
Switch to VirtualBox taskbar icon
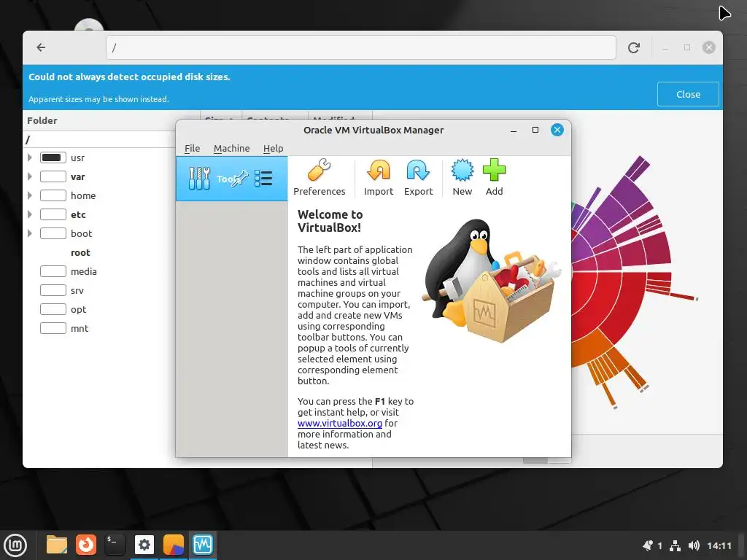click(x=203, y=545)
